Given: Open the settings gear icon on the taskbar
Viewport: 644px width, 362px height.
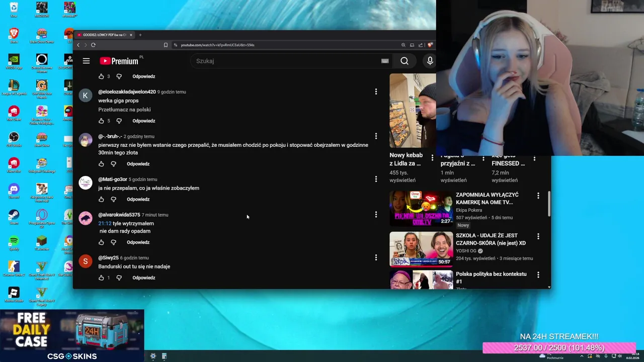Looking at the screenshot, I should [153, 356].
